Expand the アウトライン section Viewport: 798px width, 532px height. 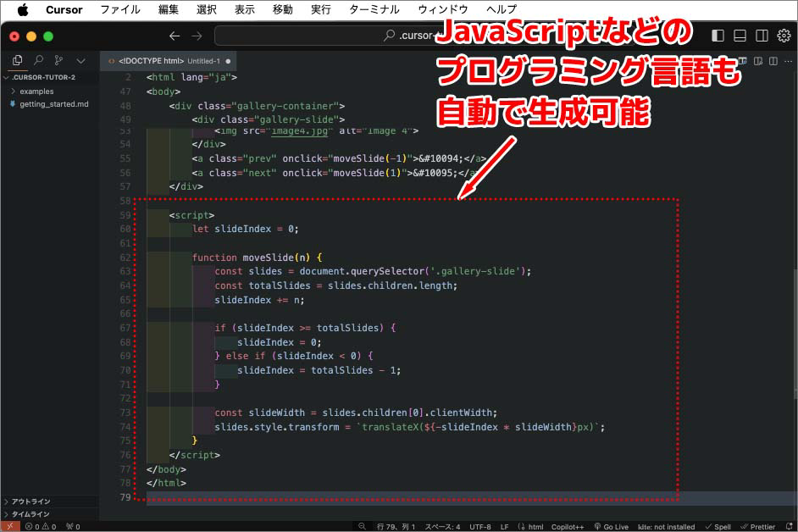(x=30, y=501)
